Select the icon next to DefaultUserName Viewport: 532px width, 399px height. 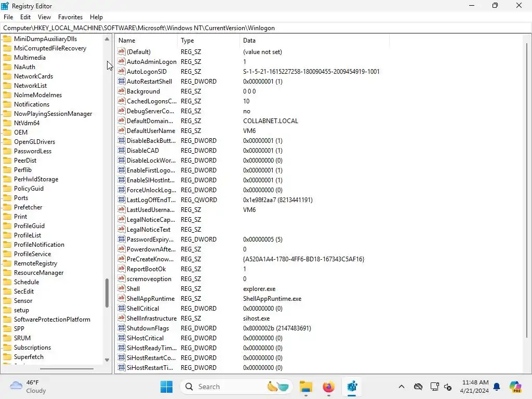point(122,130)
